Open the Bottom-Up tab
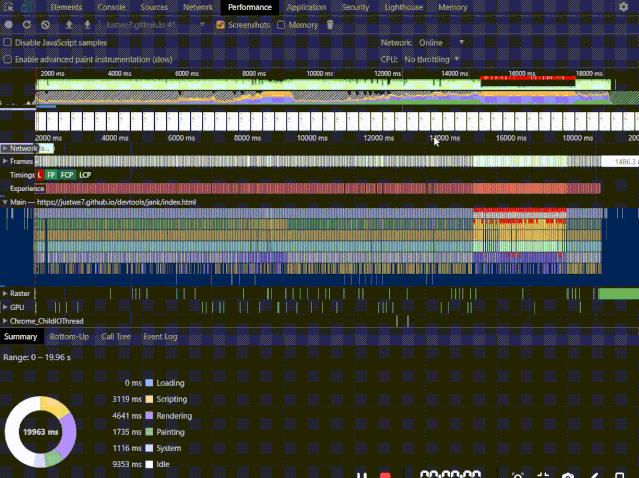This screenshot has height=478, width=639. pos(69,337)
